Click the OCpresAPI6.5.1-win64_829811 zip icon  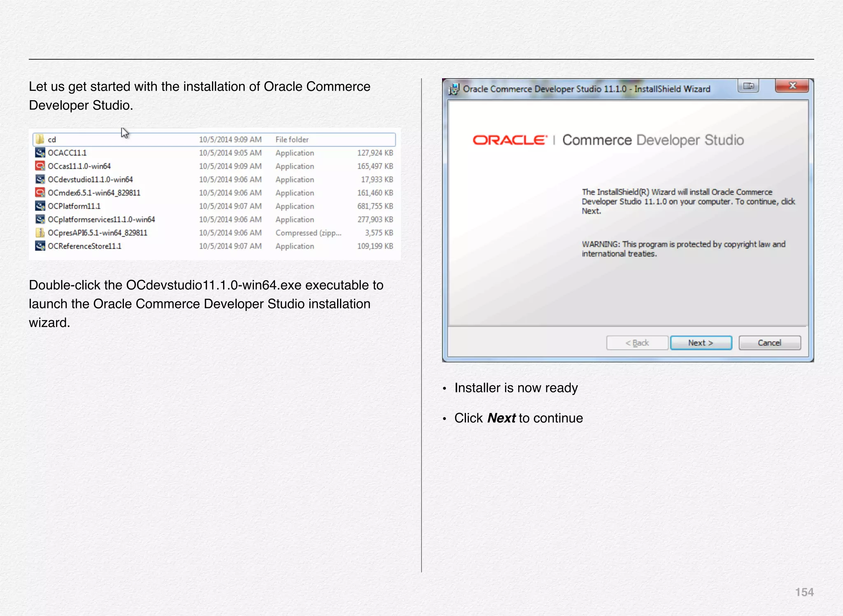tap(40, 233)
